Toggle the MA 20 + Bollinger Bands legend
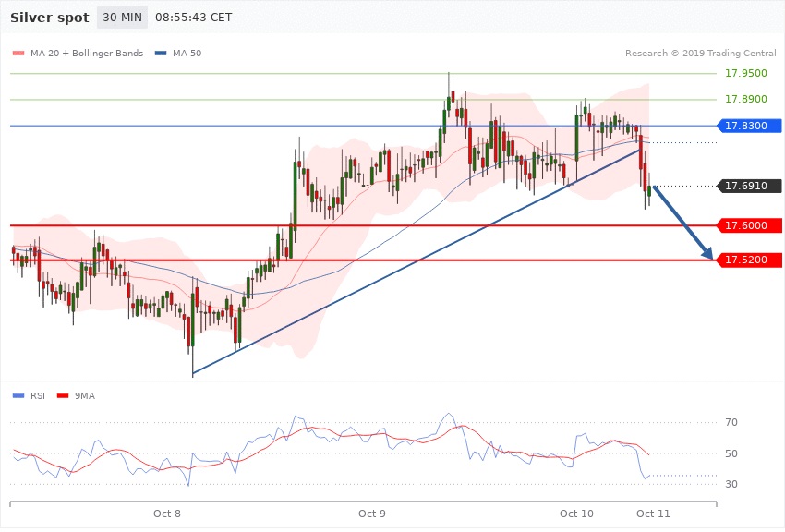 coord(79,54)
